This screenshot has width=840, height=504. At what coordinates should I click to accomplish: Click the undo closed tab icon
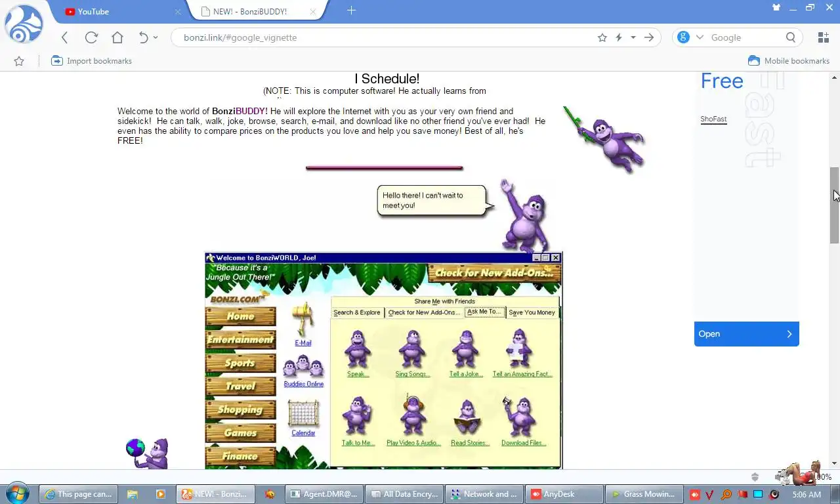144,37
